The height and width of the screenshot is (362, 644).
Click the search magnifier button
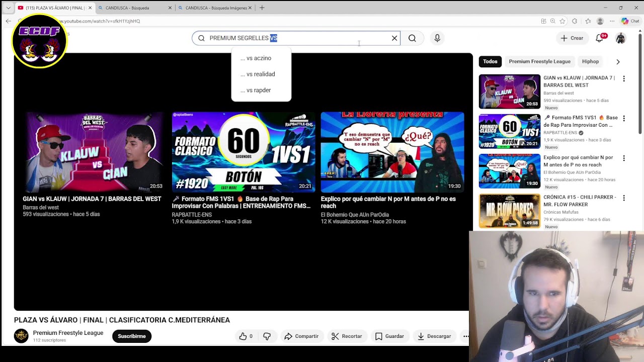(x=412, y=38)
